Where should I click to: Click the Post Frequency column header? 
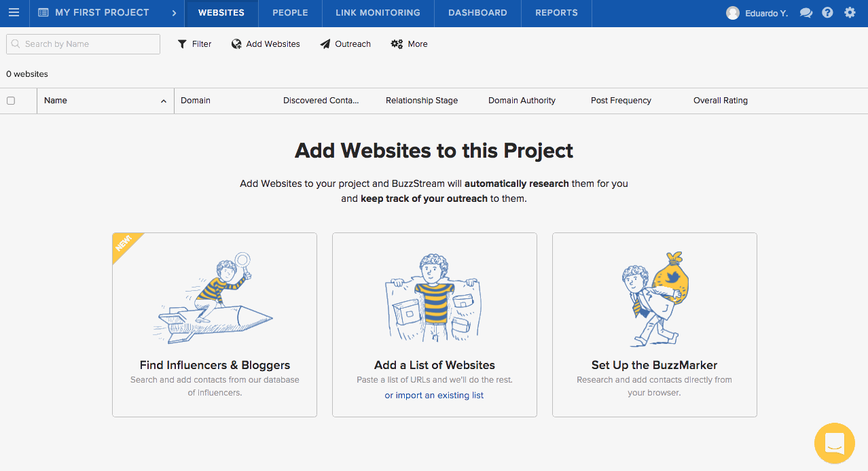tap(621, 101)
